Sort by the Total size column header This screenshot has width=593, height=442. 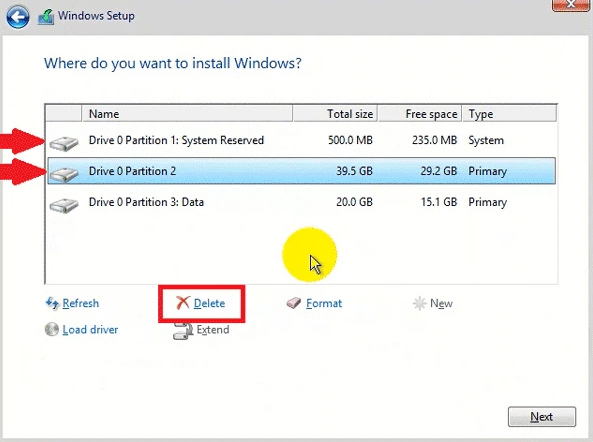[x=335, y=114]
